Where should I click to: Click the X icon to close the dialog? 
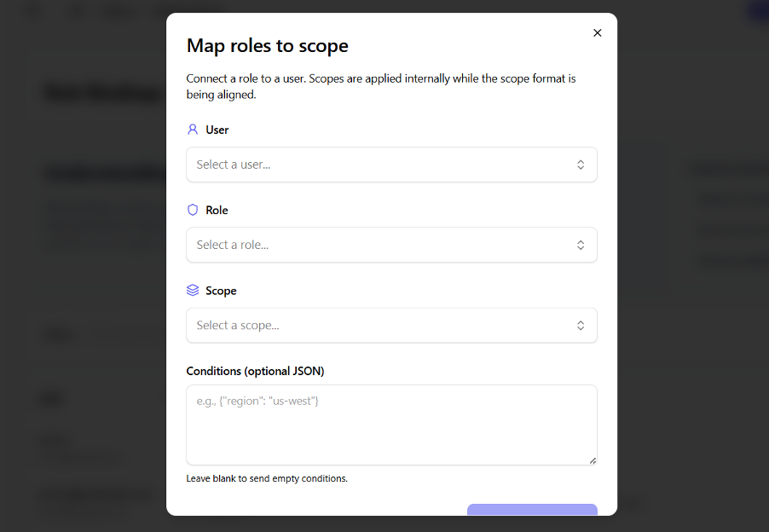[597, 32]
